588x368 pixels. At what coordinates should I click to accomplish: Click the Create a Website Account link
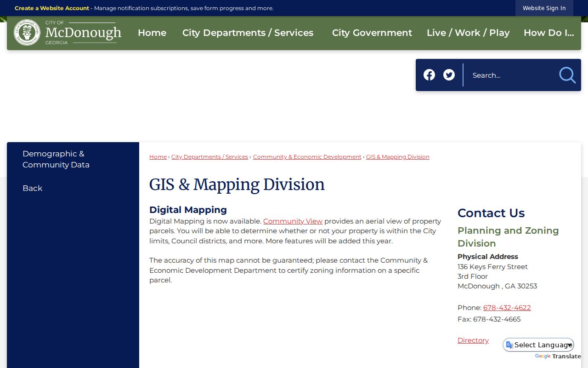[52, 8]
